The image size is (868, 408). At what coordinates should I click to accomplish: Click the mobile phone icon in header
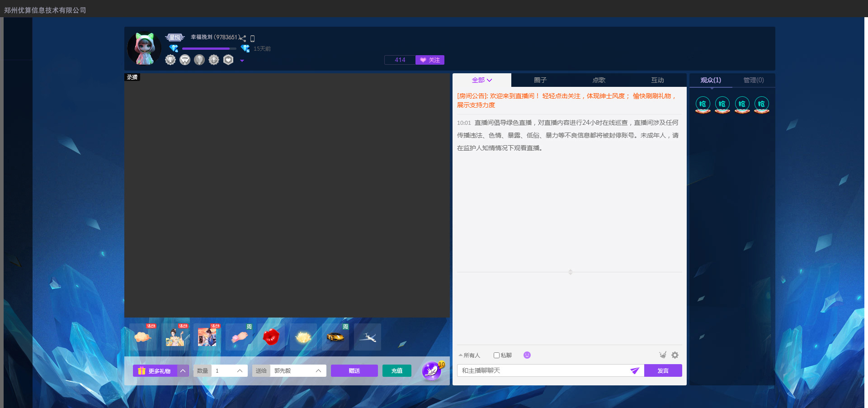pos(253,38)
